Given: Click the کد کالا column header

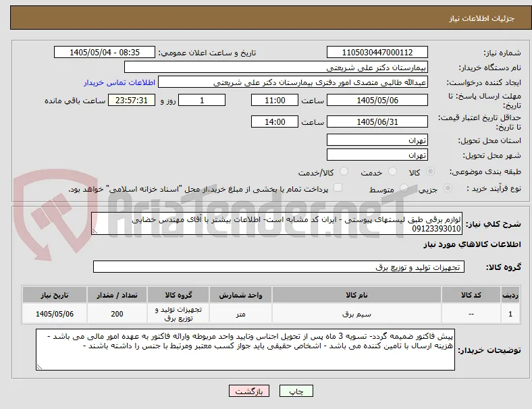Looking at the screenshot, I should click(x=471, y=295).
